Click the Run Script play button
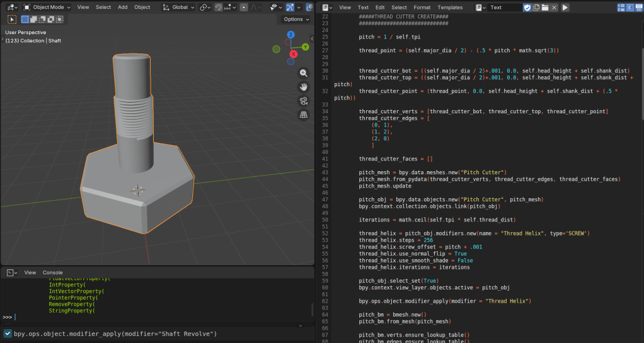644x343 pixels. [565, 8]
